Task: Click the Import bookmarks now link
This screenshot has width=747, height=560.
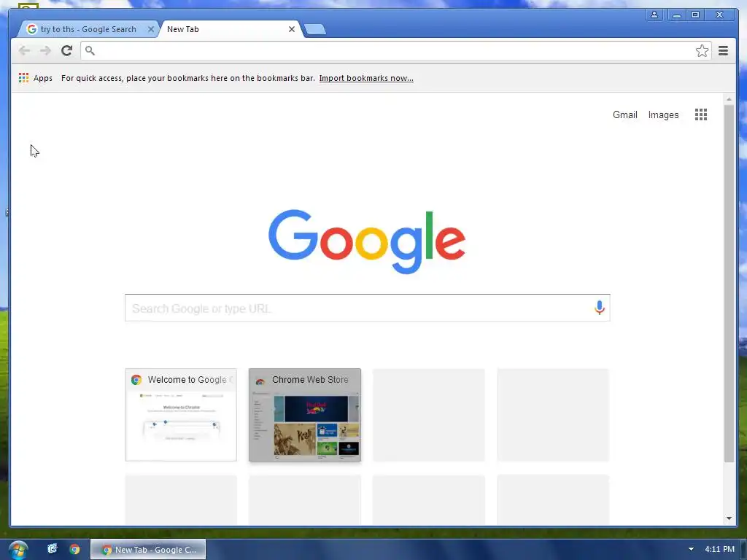Action: point(366,78)
